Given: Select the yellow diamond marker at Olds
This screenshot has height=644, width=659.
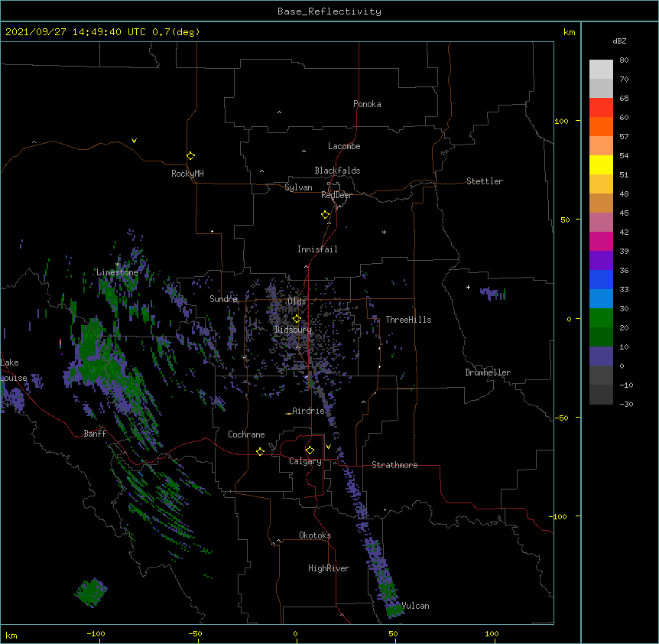Looking at the screenshot, I should pos(297,319).
